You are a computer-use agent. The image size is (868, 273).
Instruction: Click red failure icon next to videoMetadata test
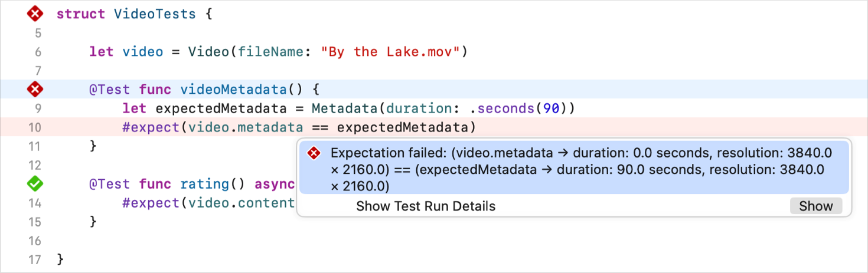click(x=36, y=90)
